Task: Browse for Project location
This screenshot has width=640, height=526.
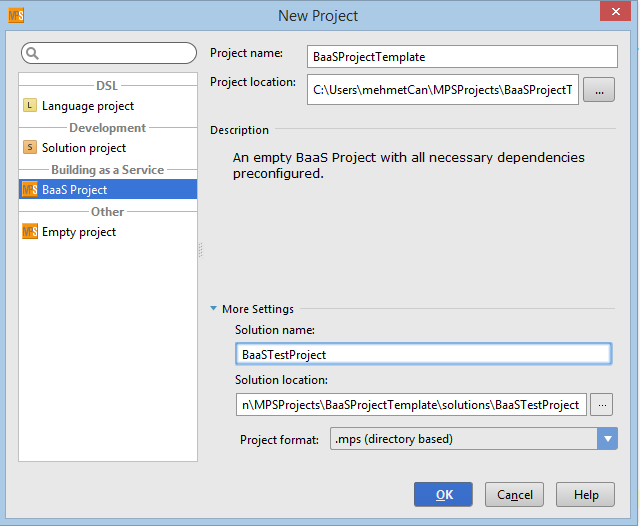Action: (x=598, y=90)
